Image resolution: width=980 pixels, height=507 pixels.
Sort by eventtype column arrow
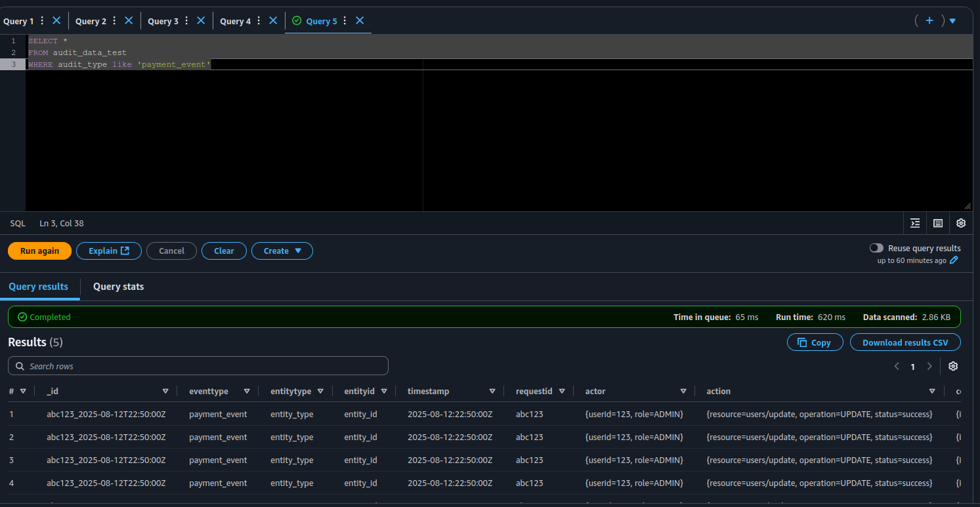click(x=247, y=391)
